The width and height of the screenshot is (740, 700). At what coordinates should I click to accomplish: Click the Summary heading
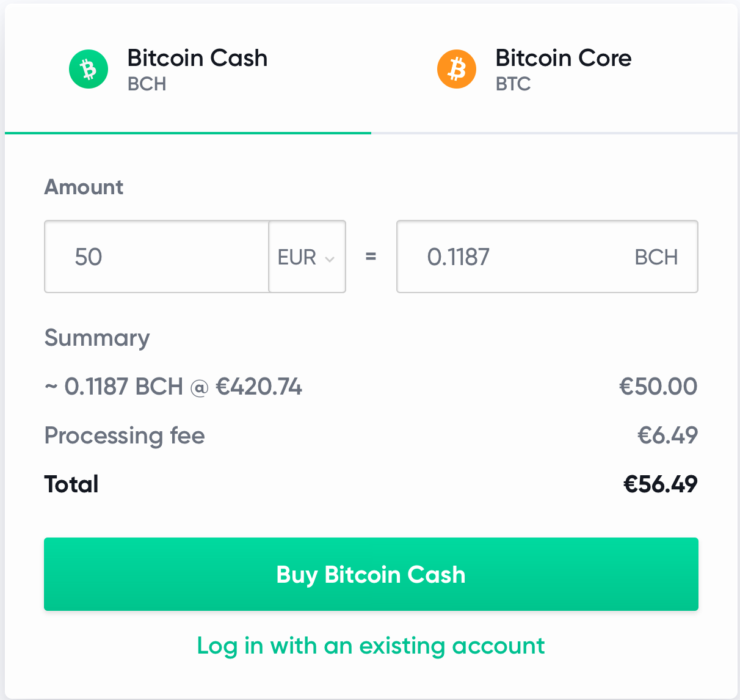tap(97, 338)
